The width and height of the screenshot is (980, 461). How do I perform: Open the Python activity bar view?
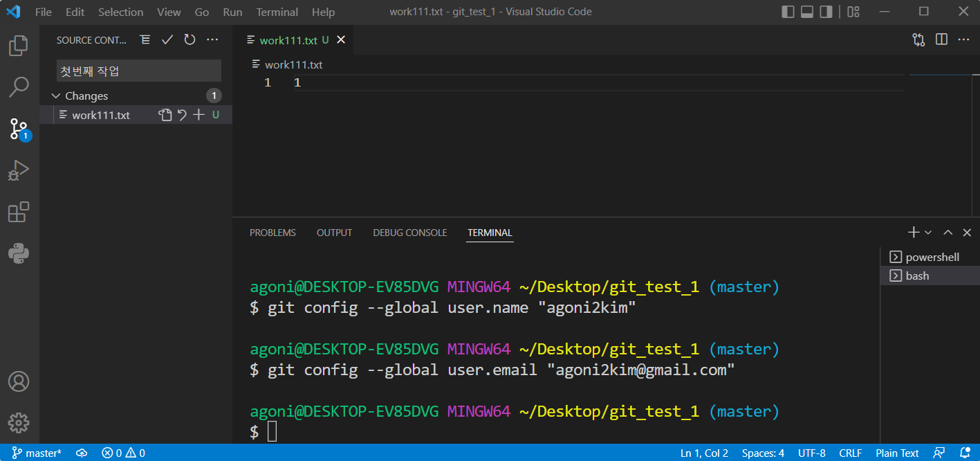click(19, 253)
